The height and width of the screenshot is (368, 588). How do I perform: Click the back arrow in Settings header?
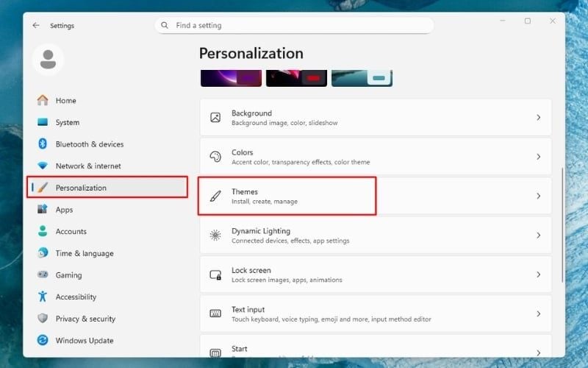pos(36,26)
